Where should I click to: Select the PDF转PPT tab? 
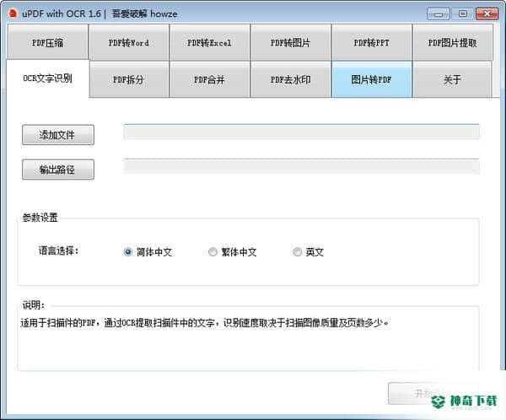(371, 42)
